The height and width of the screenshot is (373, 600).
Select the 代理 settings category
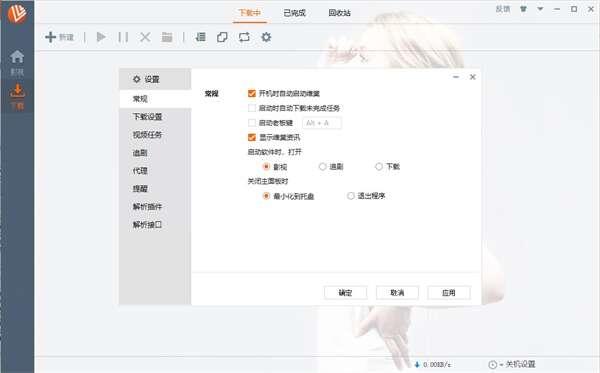[155, 171]
